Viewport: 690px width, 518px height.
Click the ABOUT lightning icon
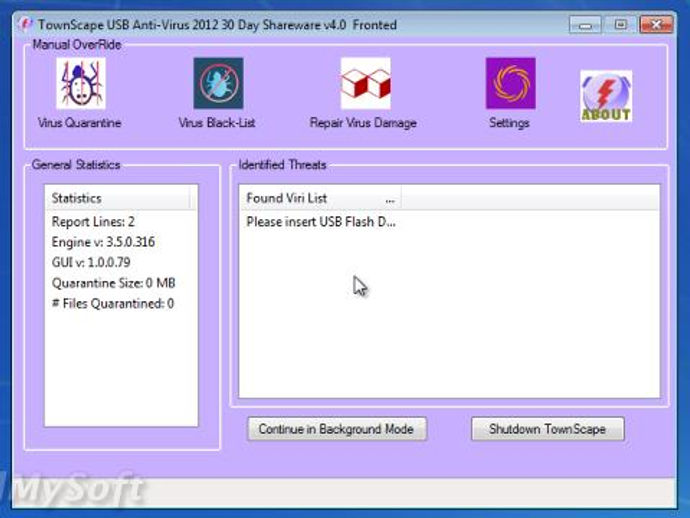(606, 96)
